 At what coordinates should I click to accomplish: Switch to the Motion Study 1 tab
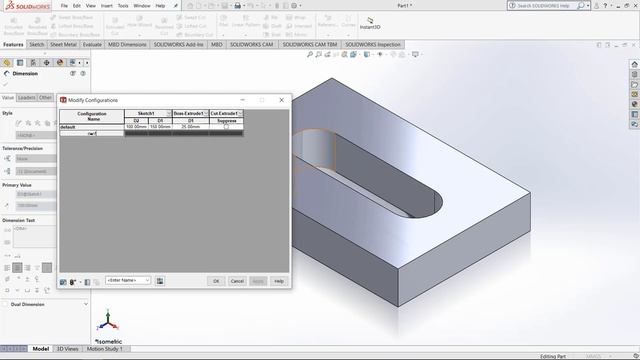pos(104,349)
